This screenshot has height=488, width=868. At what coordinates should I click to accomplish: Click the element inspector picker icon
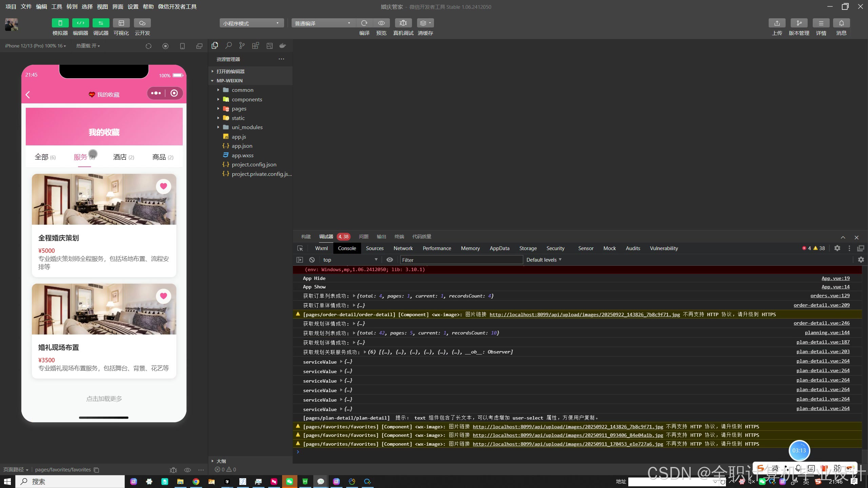point(300,248)
